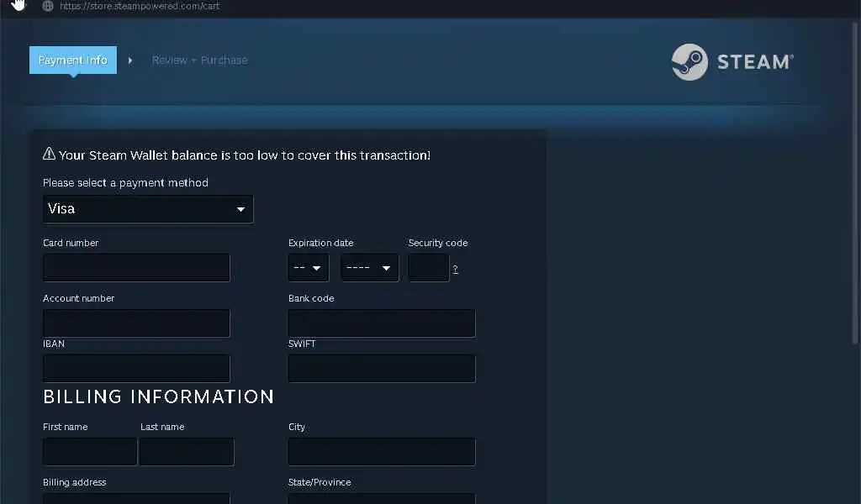861x504 pixels.
Task: Click the 'Please select a payment method' label
Action: (126, 182)
